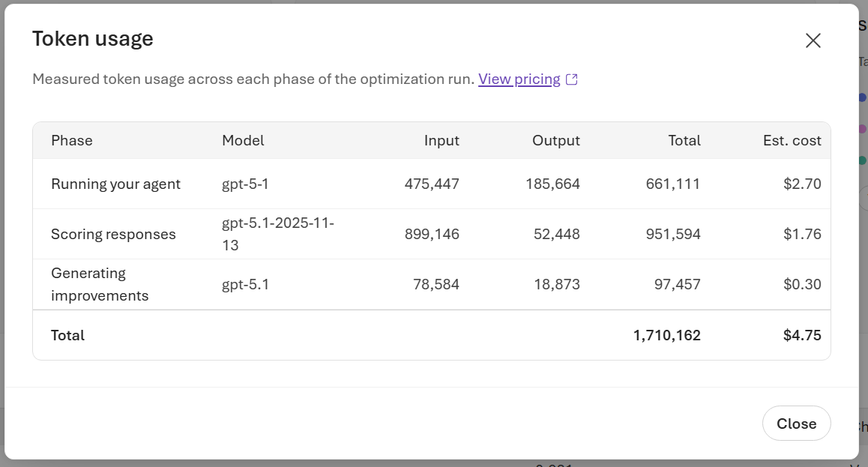The height and width of the screenshot is (467, 868).
Task: Click the gpt-5-1 model cell
Action: (245, 184)
